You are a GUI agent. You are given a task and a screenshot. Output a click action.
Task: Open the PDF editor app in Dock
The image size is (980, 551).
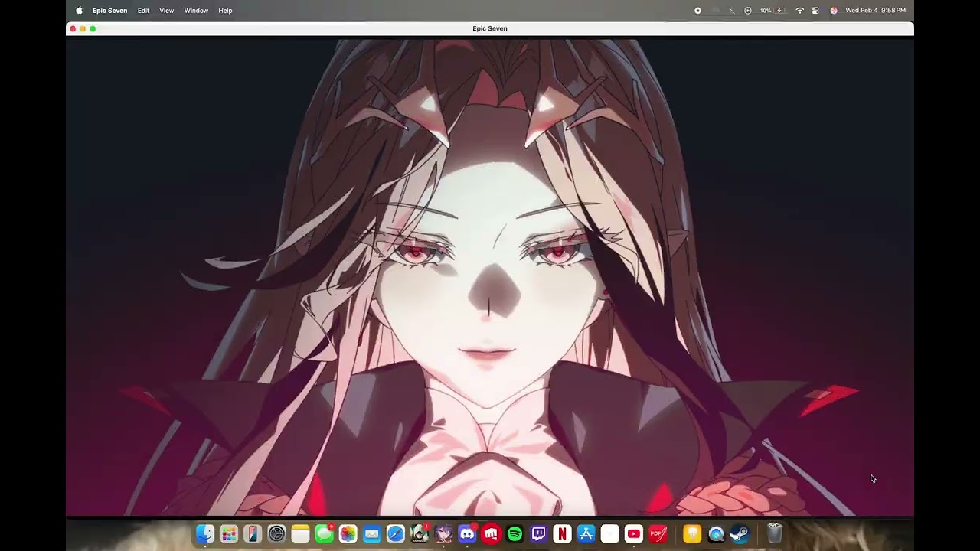pos(658,533)
